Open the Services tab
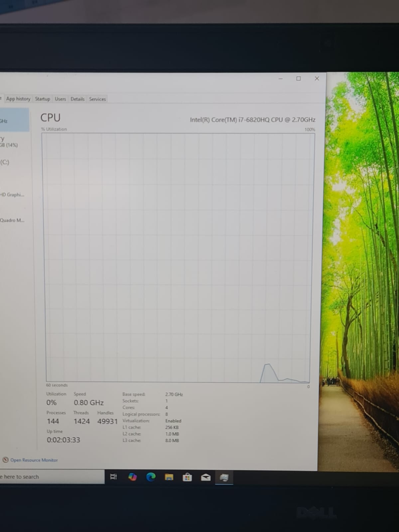 [x=97, y=99]
